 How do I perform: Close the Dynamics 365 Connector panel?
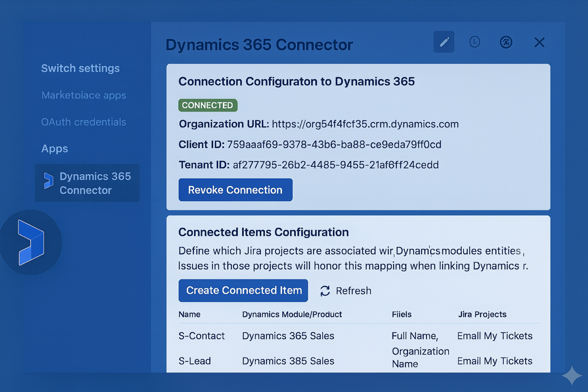(x=539, y=42)
